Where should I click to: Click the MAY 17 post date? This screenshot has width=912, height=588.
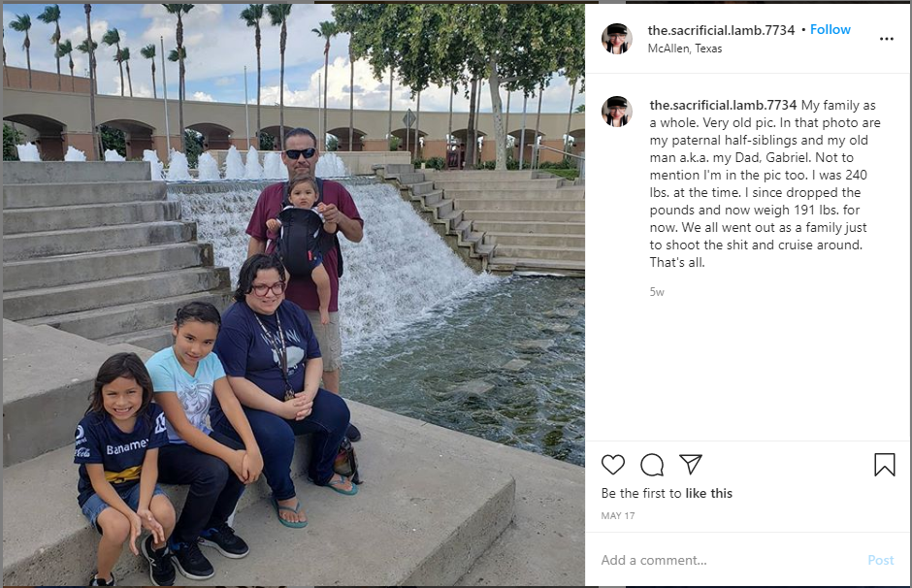pyautogui.click(x=618, y=516)
